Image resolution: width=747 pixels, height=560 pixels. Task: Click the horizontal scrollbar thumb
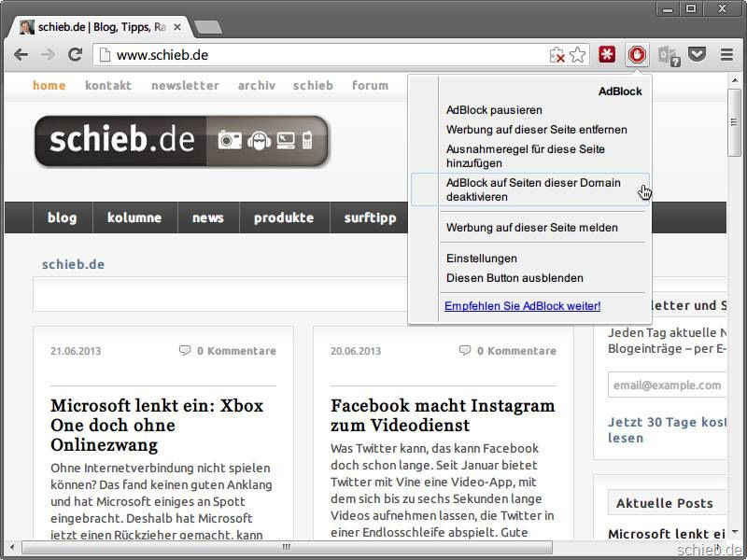(287, 547)
